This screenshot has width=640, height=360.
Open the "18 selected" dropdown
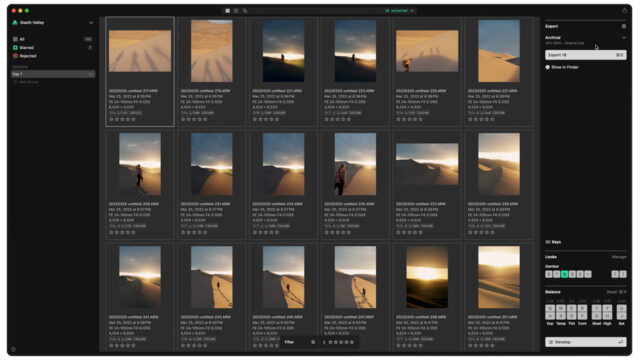(x=399, y=11)
